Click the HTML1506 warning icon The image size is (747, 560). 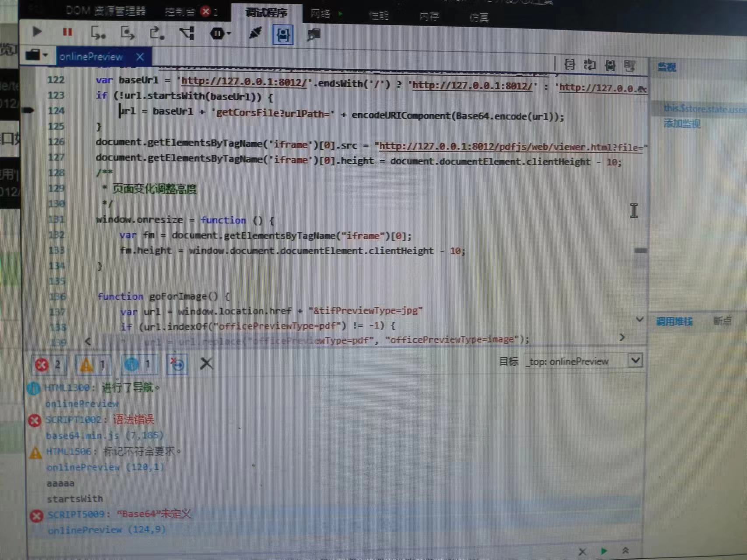pyautogui.click(x=35, y=452)
